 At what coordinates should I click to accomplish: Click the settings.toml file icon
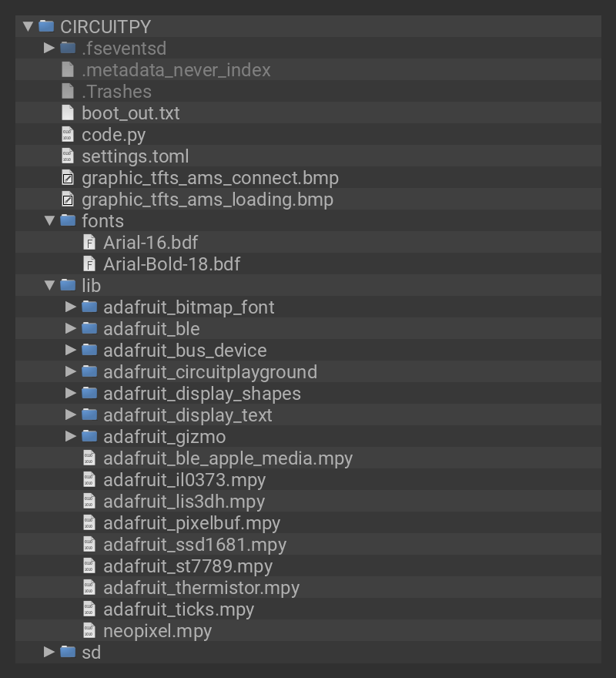pyautogui.click(x=68, y=156)
